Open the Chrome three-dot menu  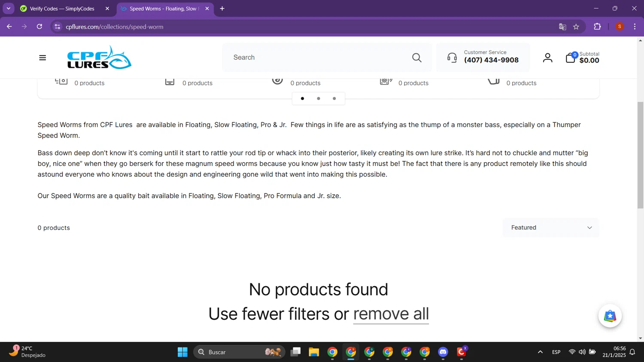[635, 27]
